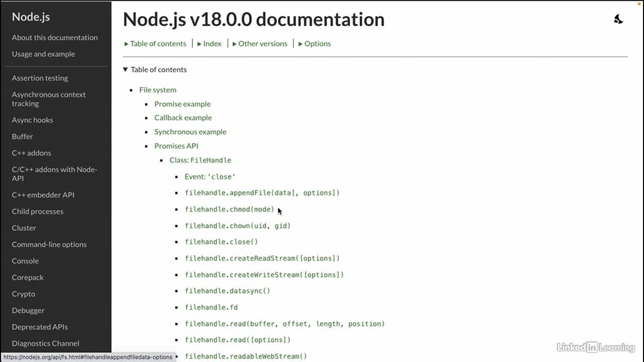The height and width of the screenshot is (362, 644).
Task: Open Command-line options docs
Action: pyautogui.click(x=49, y=244)
